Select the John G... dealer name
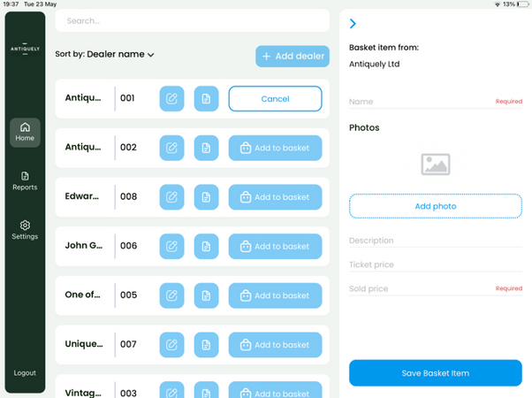This screenshot has width=532, height=398. pos(83,245)
